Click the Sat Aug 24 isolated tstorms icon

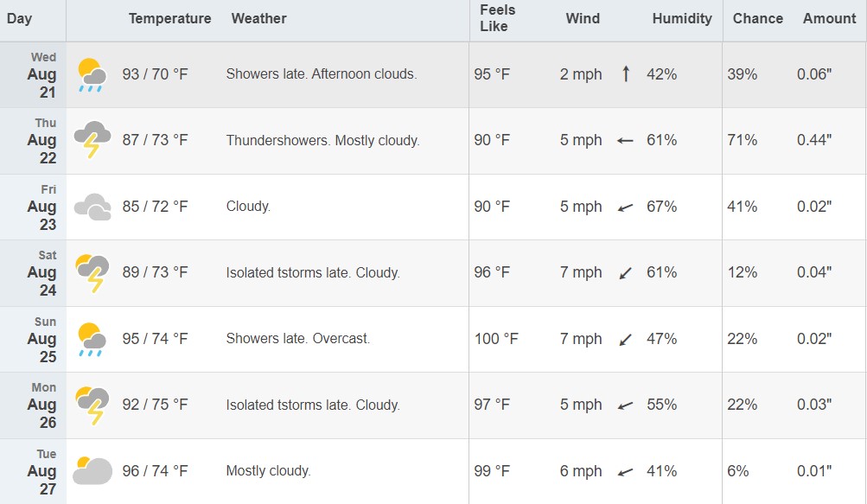click(x=92, y=272)
